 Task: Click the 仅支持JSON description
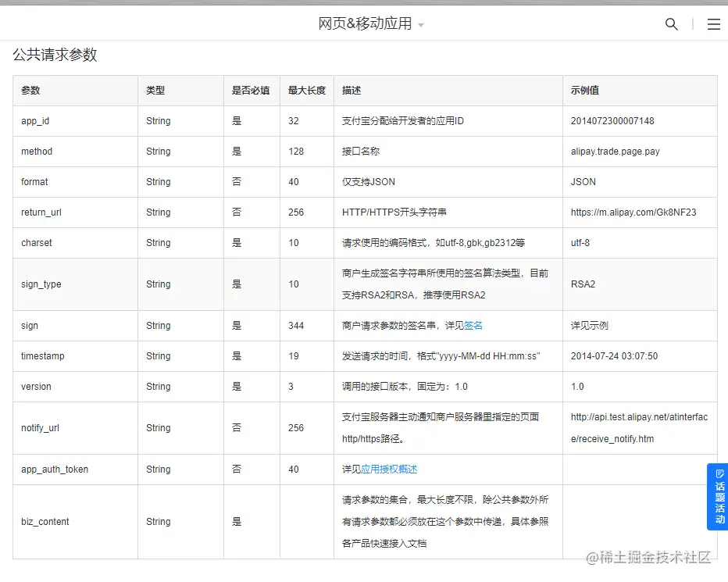pyautogui.click(x=369, y=182)
